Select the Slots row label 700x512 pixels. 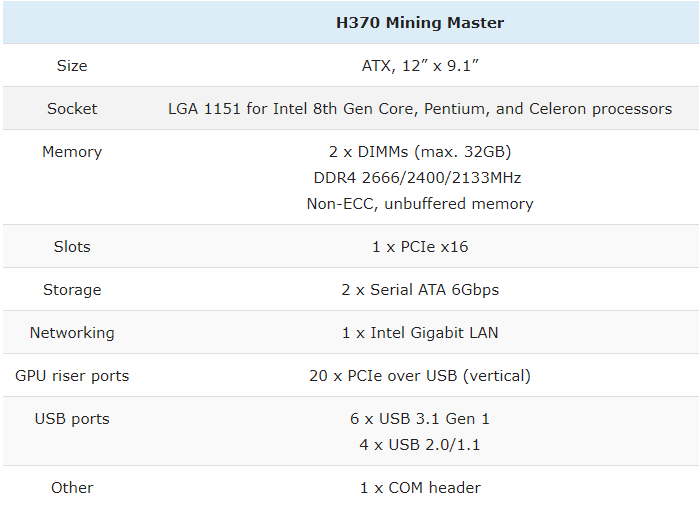click(72, 246)
